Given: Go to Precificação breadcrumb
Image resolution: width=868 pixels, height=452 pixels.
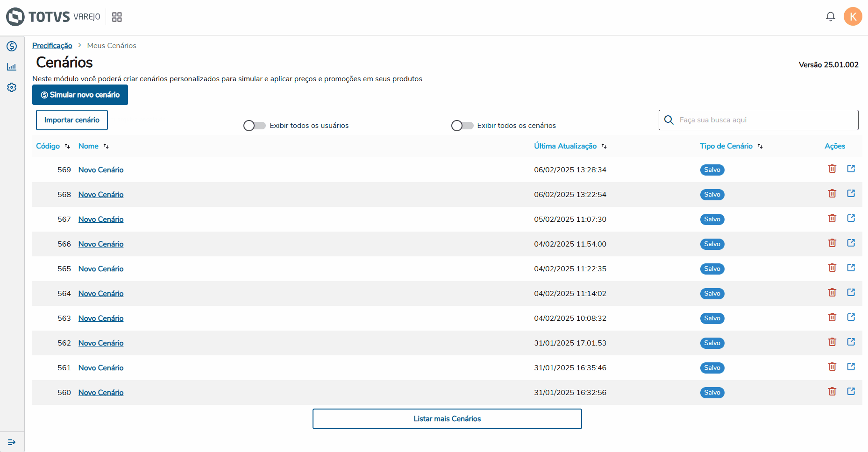Looking at the screenshot, I should (52, 46).
